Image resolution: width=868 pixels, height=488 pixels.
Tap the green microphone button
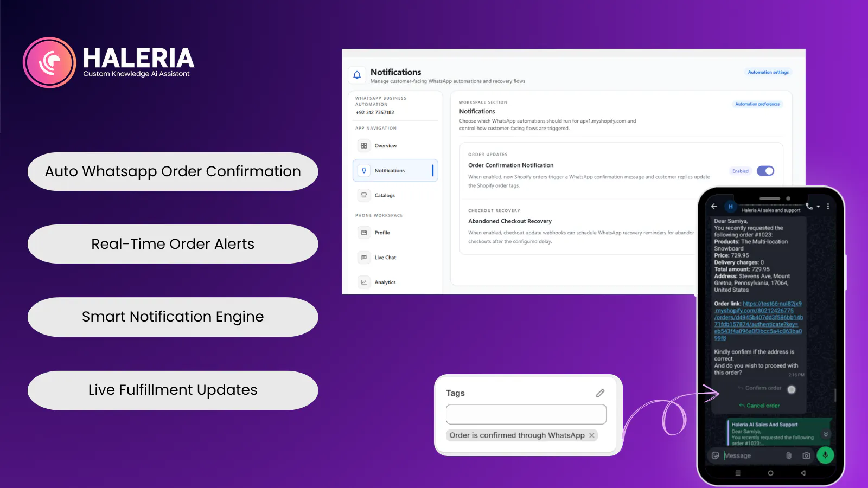coord(825,455)
